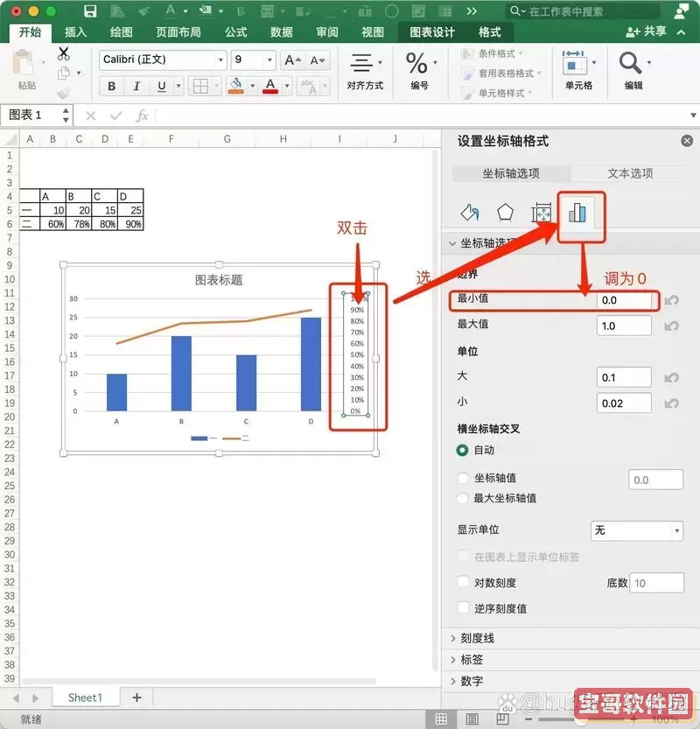Click the Name Box showing 图表 1

click(31, 115)
